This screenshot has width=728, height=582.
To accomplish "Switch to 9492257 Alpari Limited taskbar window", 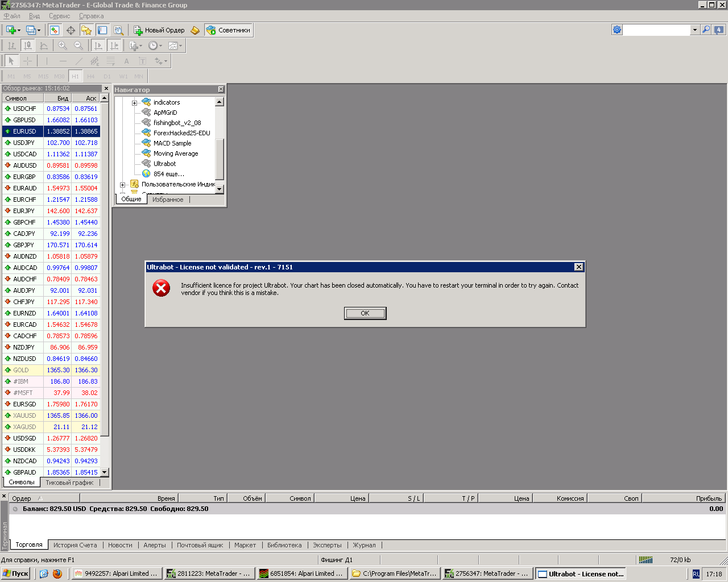I will tap(117, 573).
